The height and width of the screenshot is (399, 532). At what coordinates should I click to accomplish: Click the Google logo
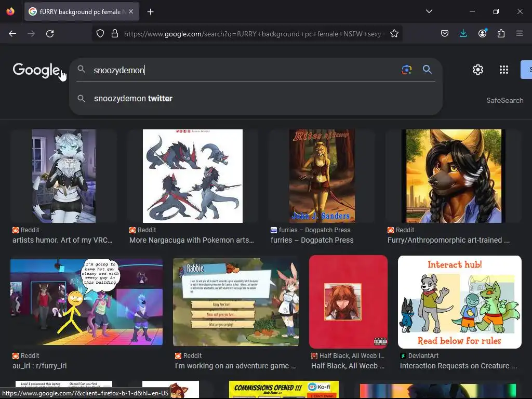[x=36, y=70]
